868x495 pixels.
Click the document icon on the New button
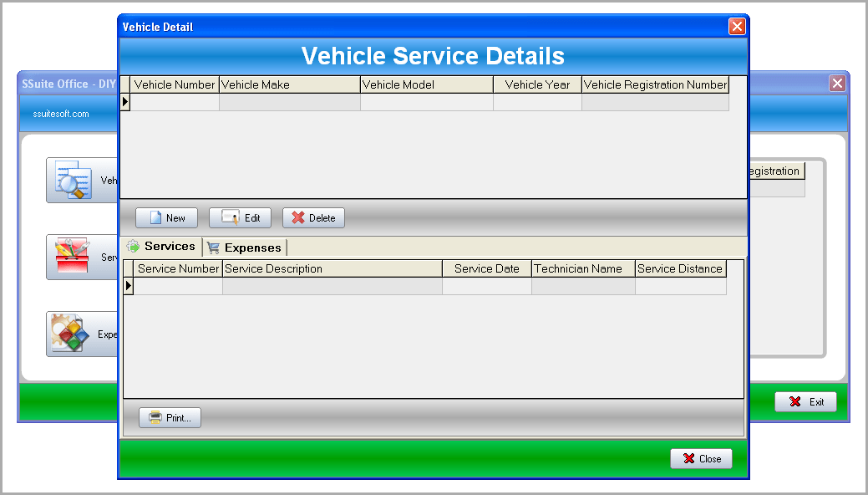(154, 217)
